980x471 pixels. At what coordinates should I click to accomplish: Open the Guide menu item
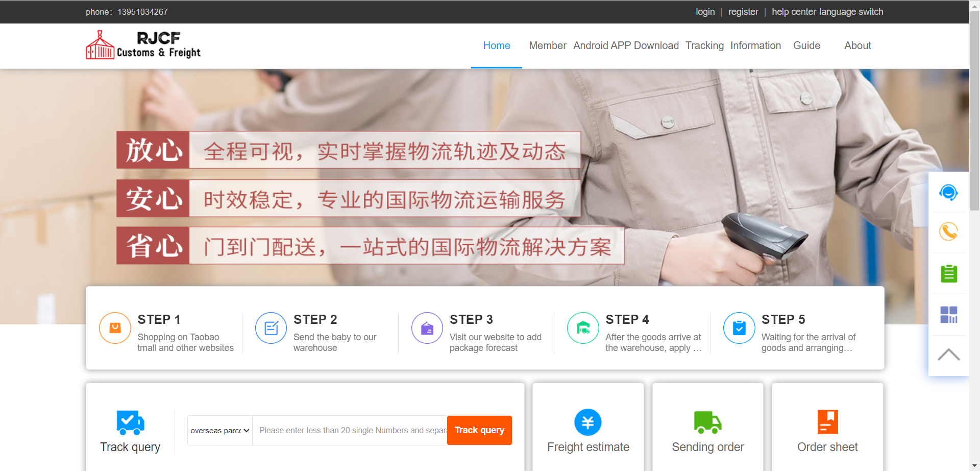click(806, 45)
